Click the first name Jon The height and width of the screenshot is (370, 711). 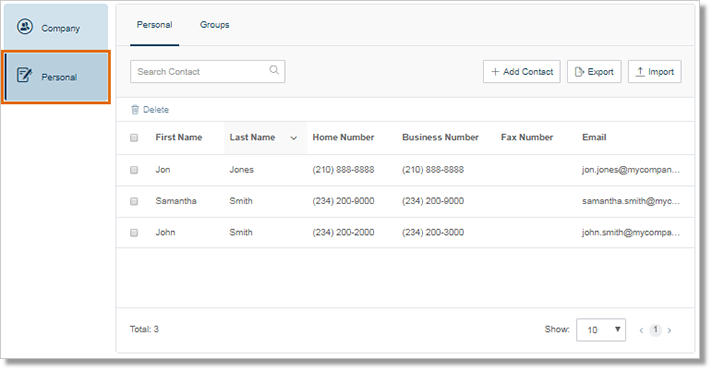pyautogui.click(x=163, y=170)
